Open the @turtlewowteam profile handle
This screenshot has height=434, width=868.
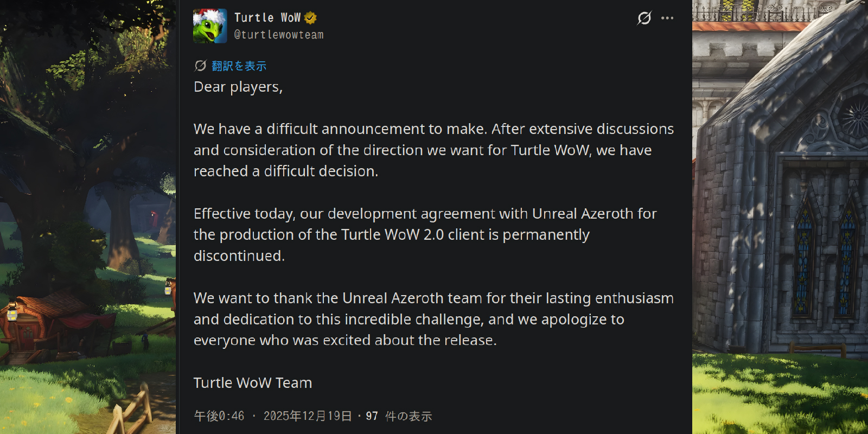pyautogui.click(x=278, y=34)
